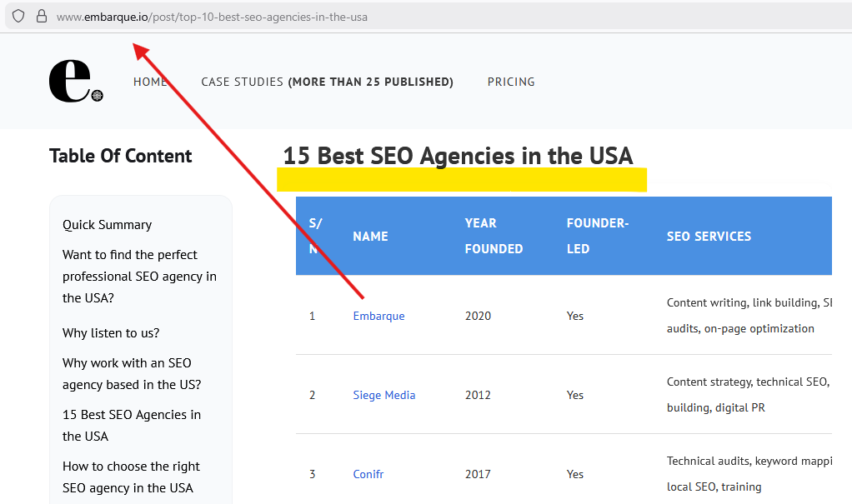Open the PRICING navigation item
Screen dimensions: 852x504
coord(511,82)
